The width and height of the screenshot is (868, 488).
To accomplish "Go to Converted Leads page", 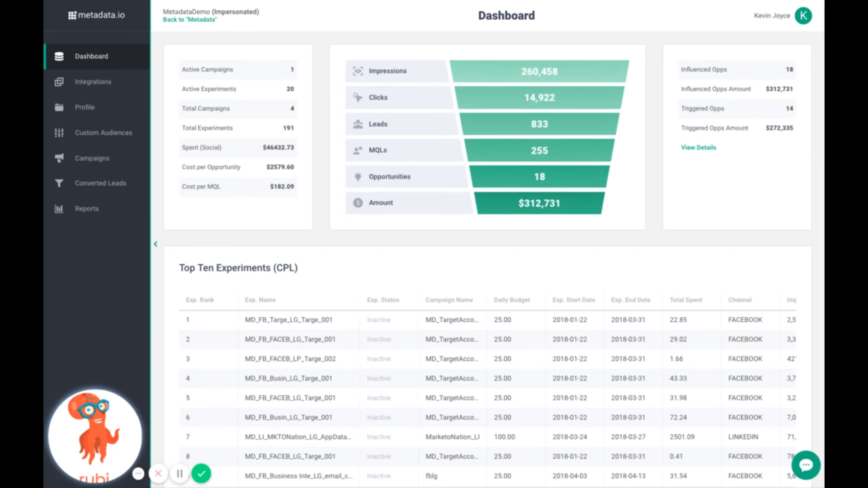I will point(100,183).
